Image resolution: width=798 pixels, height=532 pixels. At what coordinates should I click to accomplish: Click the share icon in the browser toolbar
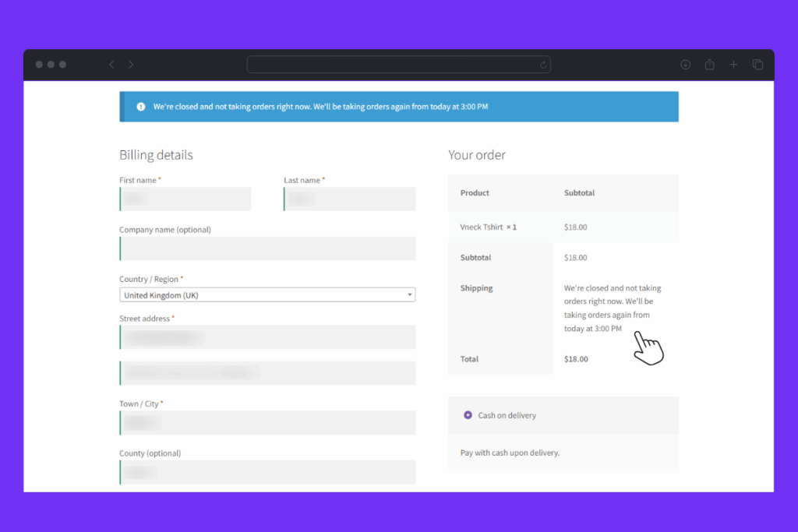709,65
